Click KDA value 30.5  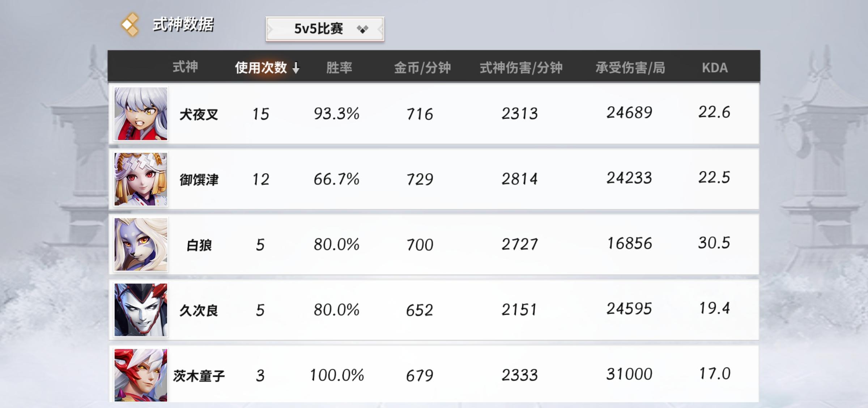[714, 243]
